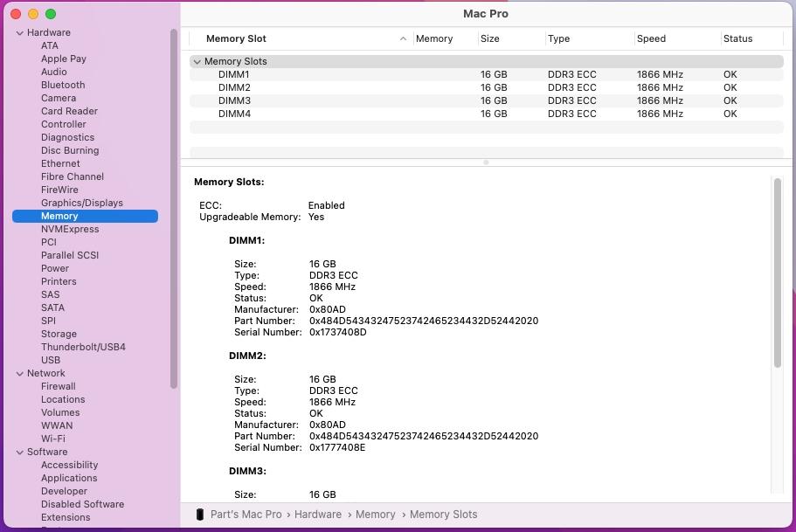The image size is (796, 532).
Task: Sort table by the Speed column
Action: click(x=651, y=39)
